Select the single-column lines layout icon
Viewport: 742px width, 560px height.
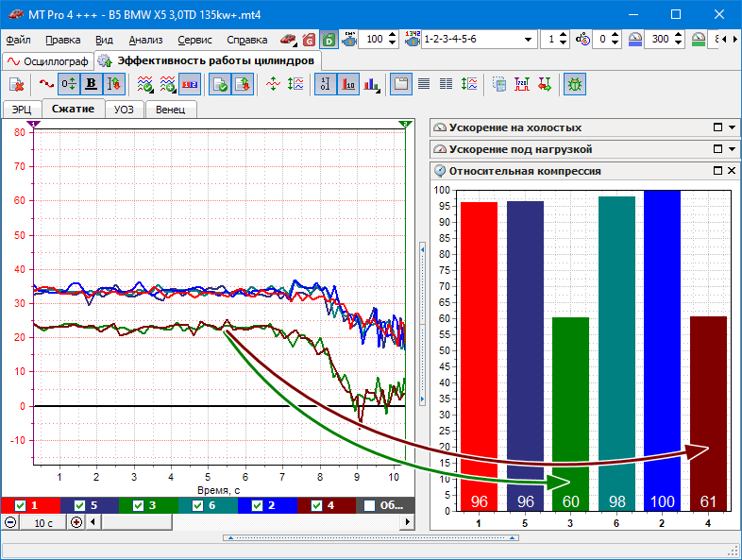coord(424,84)
